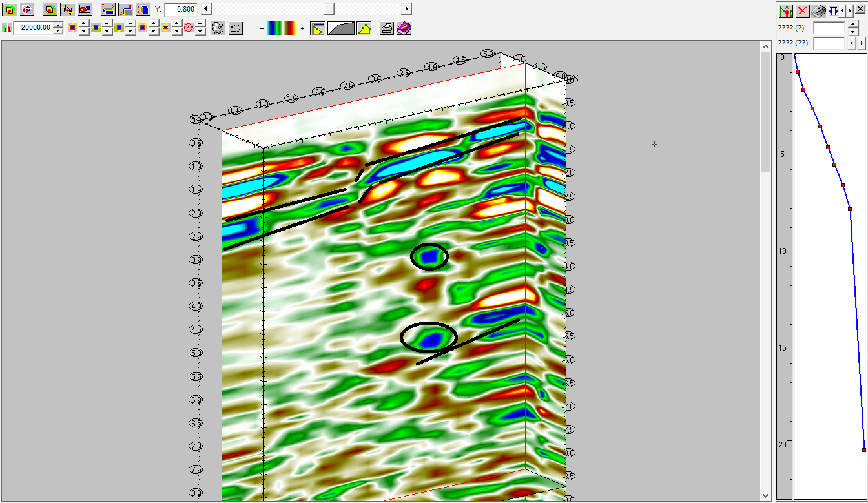This screenshot has width=868, height=503.
Task: Click the Y slice position slider thumb
Action: [x=329, y=9]
